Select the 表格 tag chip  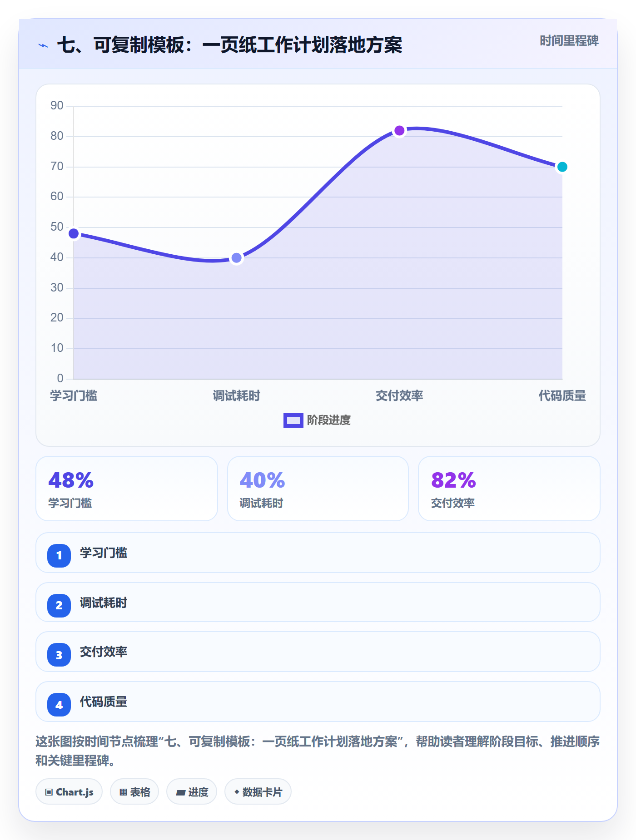coord(134,791)
